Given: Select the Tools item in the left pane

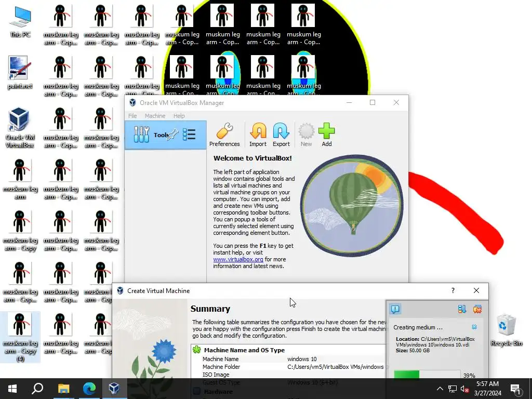Looking at the screenshot, I should [165, 135].
